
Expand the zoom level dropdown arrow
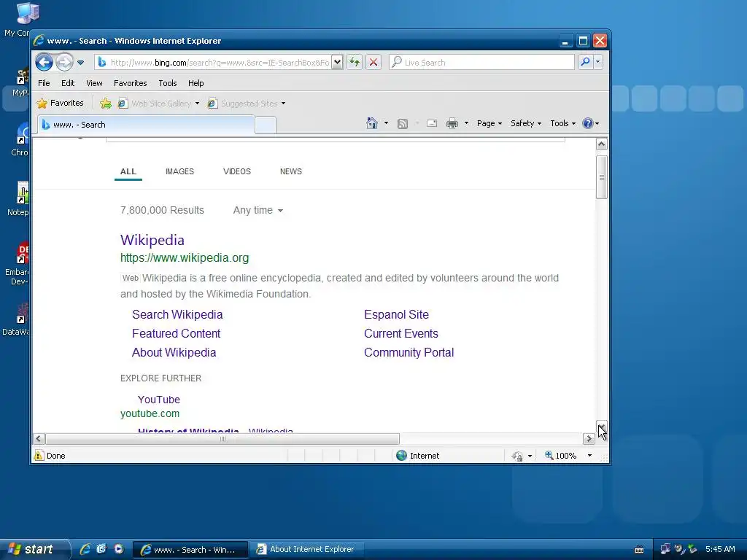(x=589, y=456)
